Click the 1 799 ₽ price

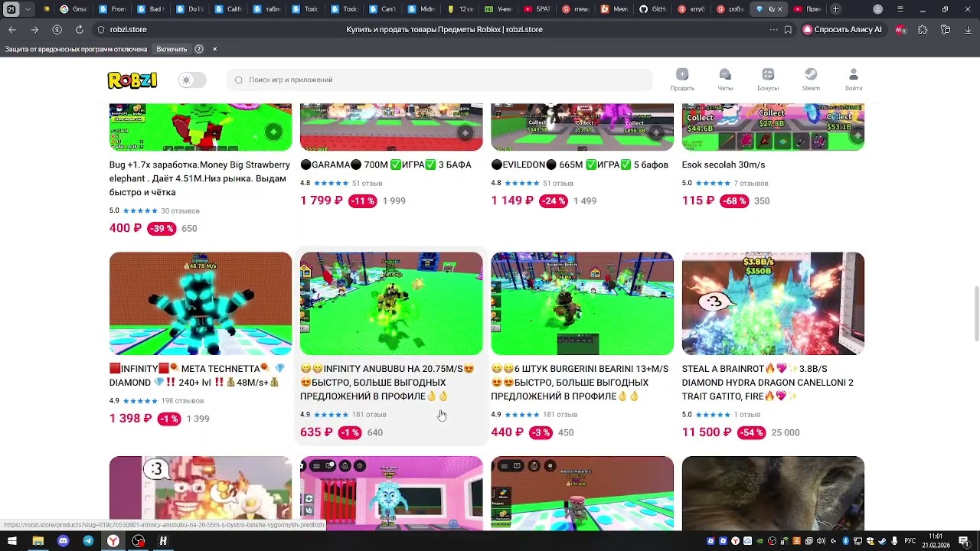click(321, 201)
